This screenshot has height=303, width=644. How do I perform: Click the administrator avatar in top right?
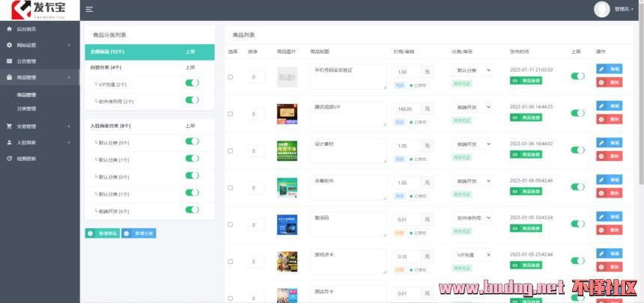click(x=602, y=9)
